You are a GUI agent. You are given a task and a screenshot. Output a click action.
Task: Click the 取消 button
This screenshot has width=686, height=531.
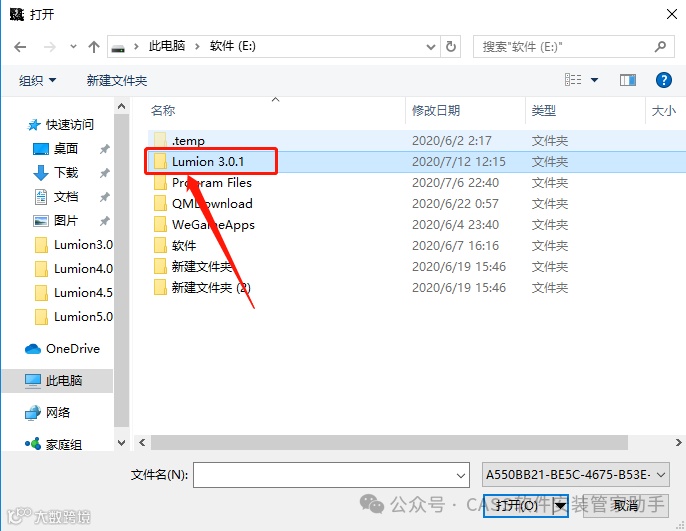pyautogui.click(x=626, y=506)
